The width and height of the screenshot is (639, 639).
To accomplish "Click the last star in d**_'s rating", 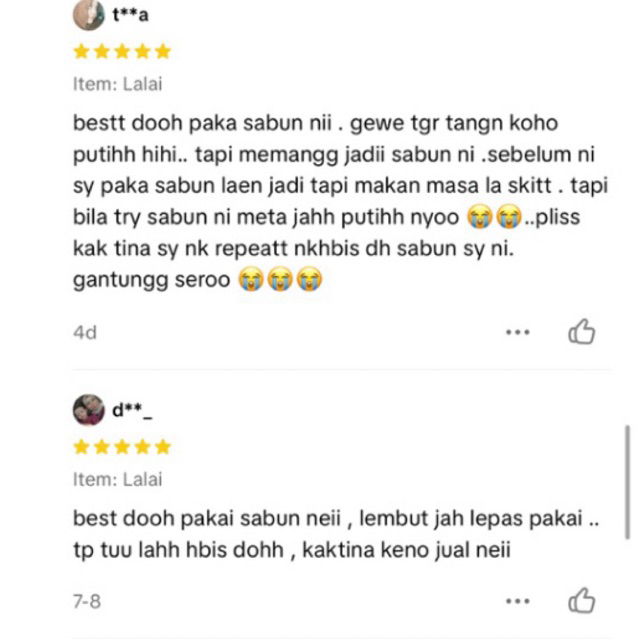I will (163, 447).
